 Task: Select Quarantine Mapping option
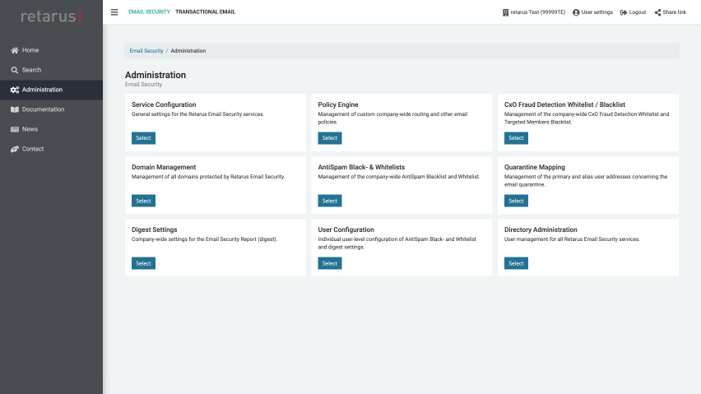tap(516, 201)
